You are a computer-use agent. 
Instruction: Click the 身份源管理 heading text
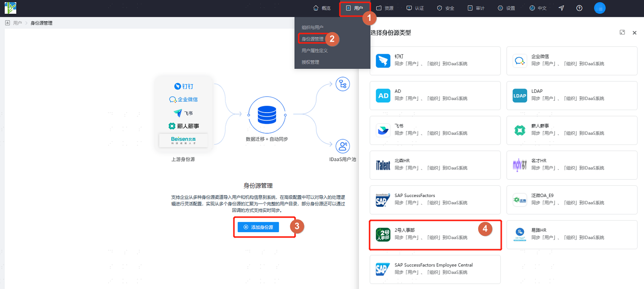click(x=258, y=186)
